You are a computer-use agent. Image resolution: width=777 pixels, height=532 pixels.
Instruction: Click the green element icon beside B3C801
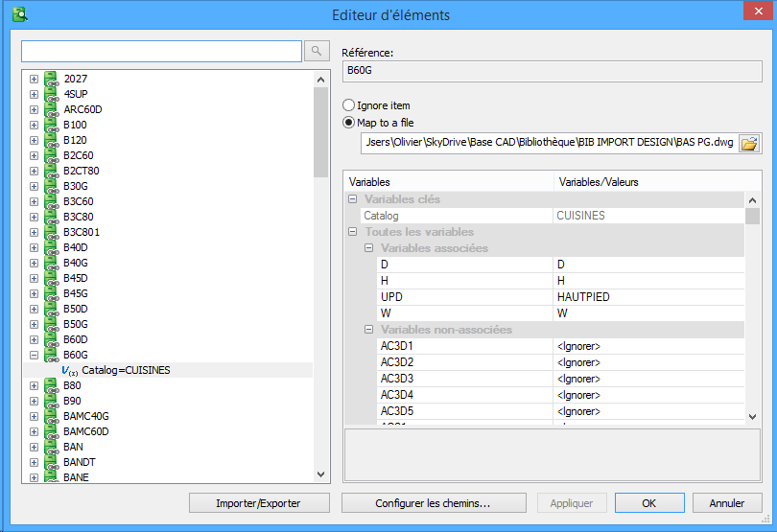pos(51,232)
